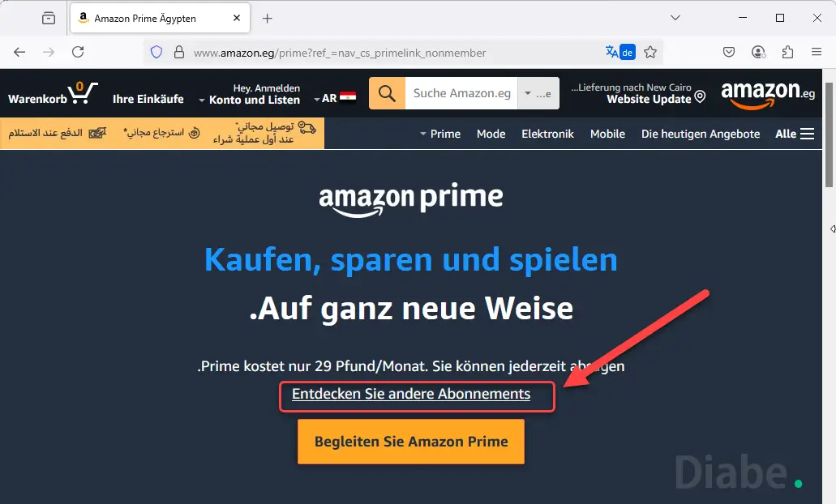
Task: Bookmark this page with the star icon
Action: (650, 52)
